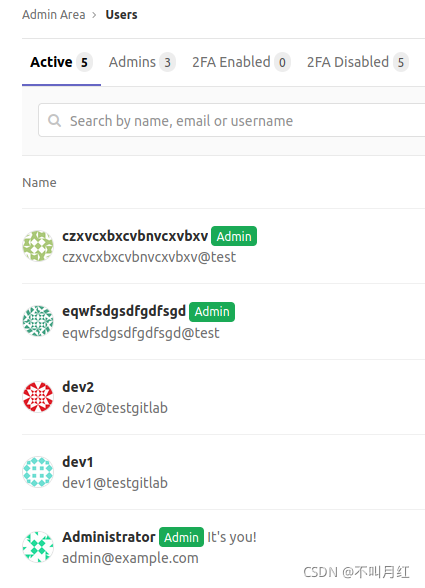Open the Users breadcrumb link
This screenshot has height=588, width=425.
(x=121, y=15)
